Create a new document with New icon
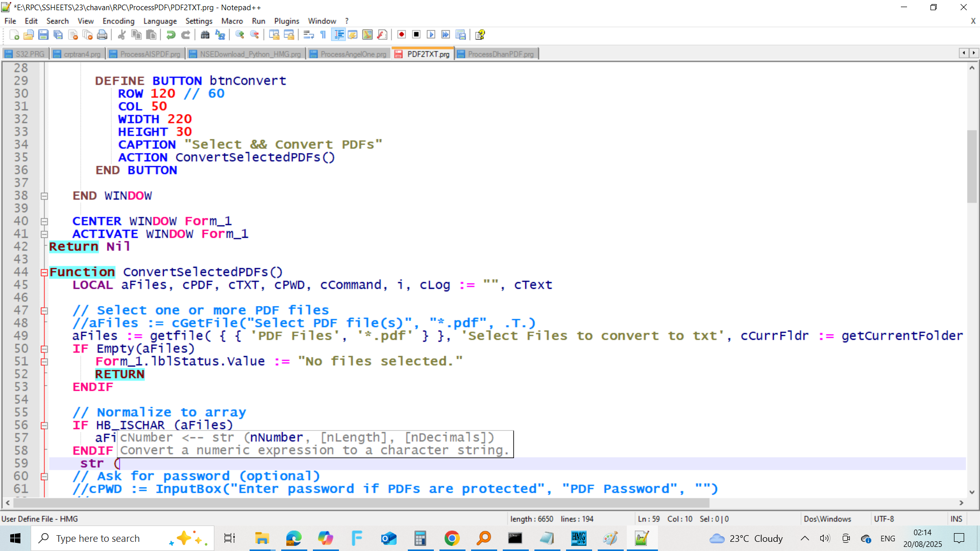Viewport: 980px width, 551px height. [14, 35]
